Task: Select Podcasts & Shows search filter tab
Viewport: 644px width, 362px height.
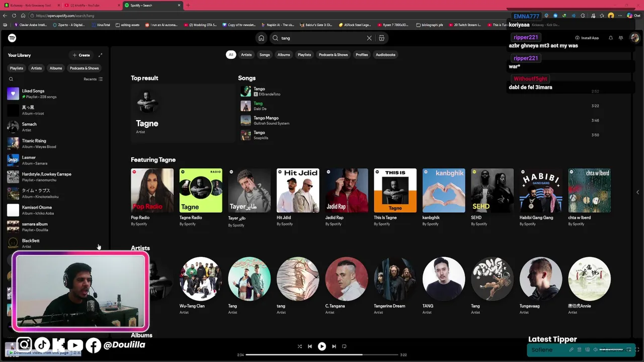Action: (x=333, y=54)
